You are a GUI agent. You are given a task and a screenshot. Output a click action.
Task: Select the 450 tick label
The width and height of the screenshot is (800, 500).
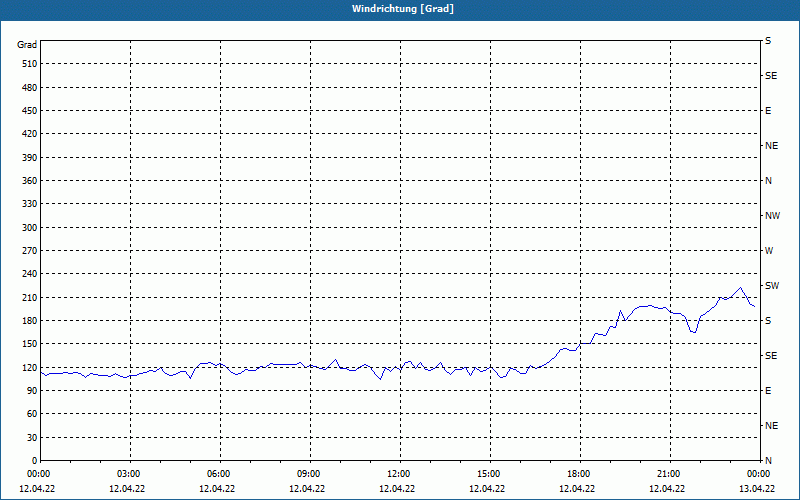pos(30,111)
